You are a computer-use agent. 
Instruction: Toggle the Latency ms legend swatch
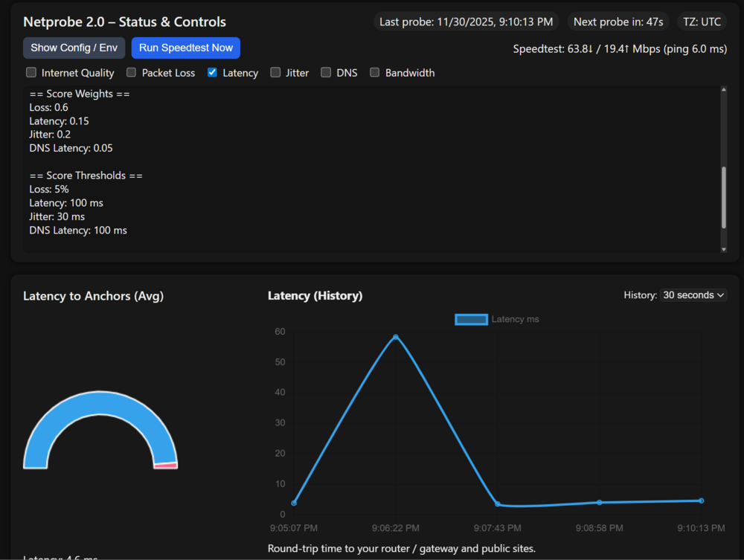tap(471, 320)
